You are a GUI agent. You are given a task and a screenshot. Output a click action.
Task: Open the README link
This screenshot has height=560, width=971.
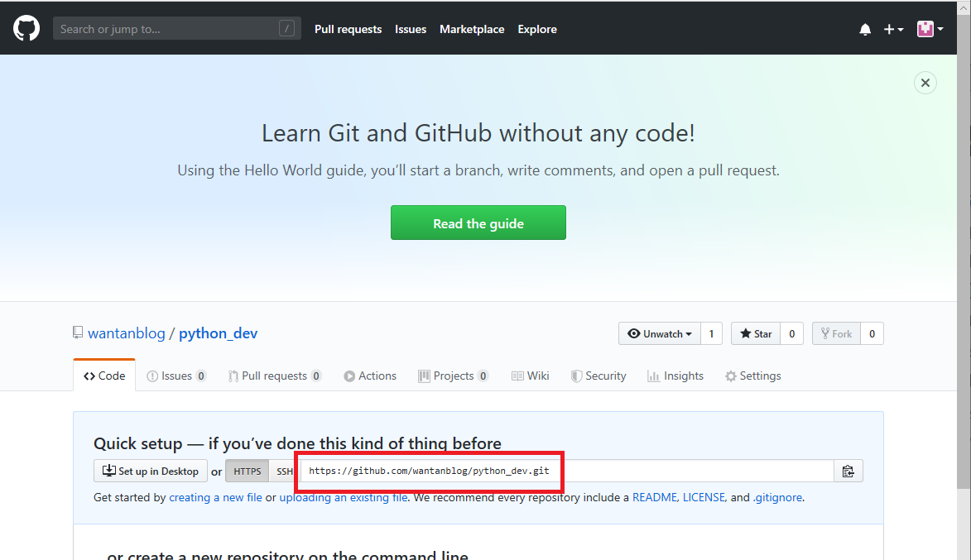[655, 497]
